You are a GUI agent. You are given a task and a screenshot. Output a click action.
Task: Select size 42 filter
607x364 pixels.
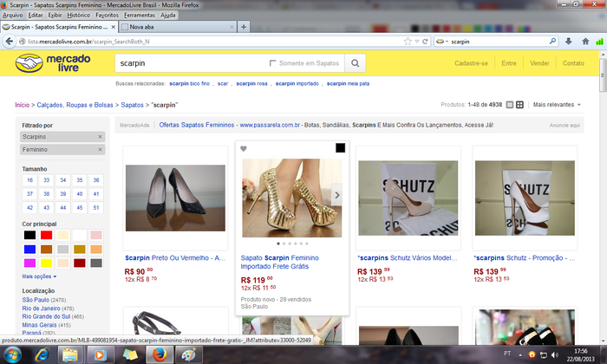[29, 208]
